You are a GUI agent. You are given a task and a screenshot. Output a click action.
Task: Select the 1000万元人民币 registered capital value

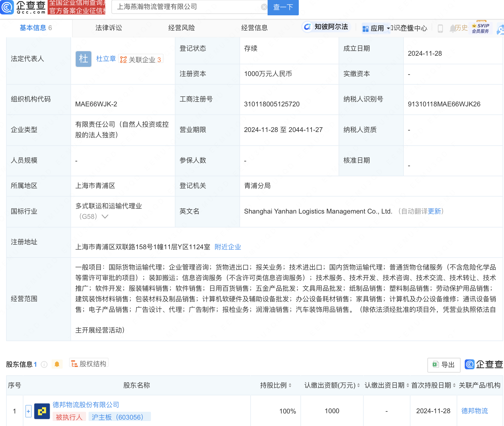coord(268,74)
